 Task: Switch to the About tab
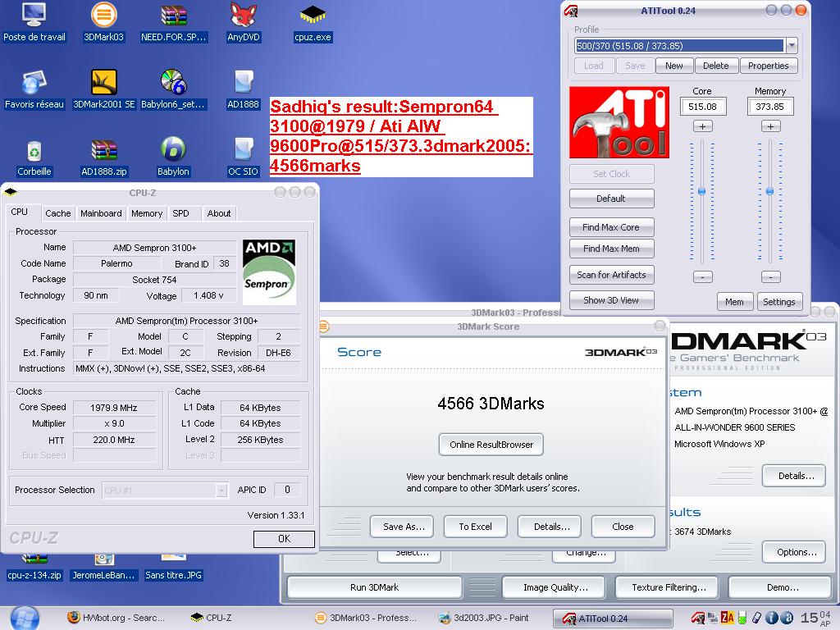click(x=218, y=213)
